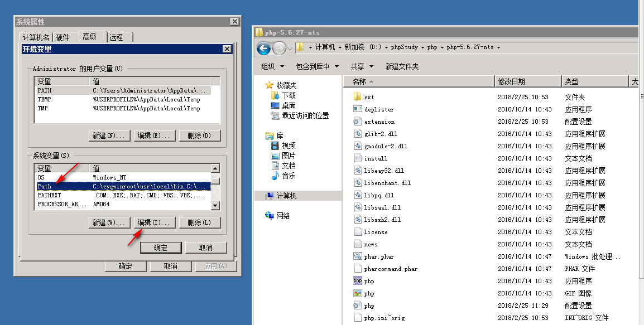This screenshot has width=644, height=325.
Task: Open the recent pages dropdown arrow
Action: [290, 48]
